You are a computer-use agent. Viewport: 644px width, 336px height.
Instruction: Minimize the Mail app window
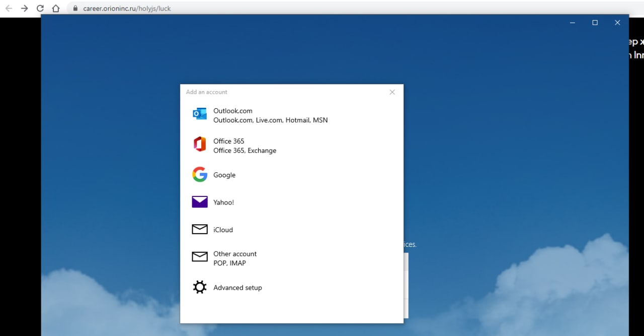coord(573,23)
